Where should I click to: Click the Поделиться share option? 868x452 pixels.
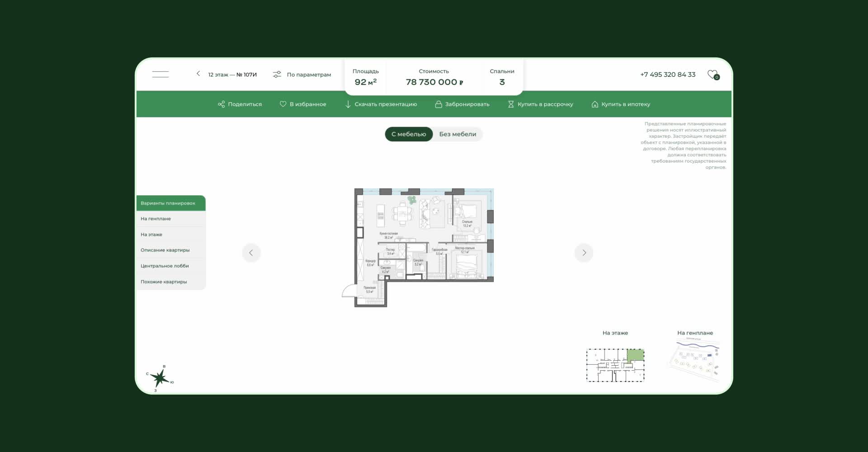[x=240, y=104]
